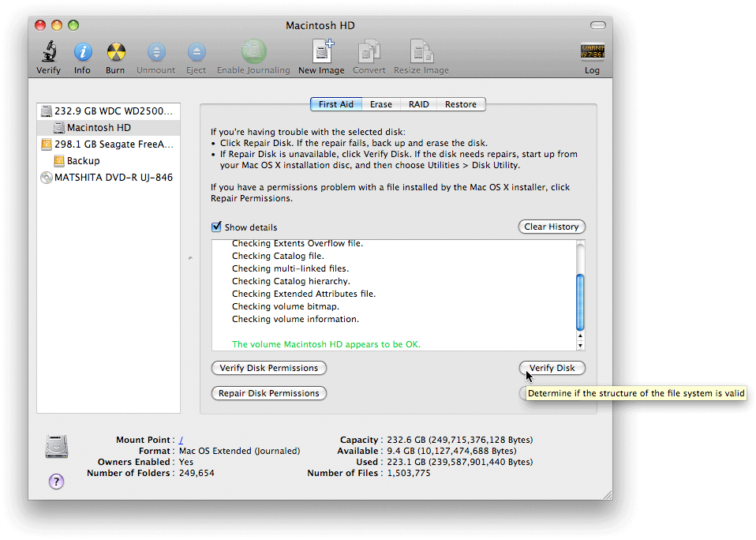Unmount the selected volume
This screenshot has width=756, height=540.
pos(155,53)
